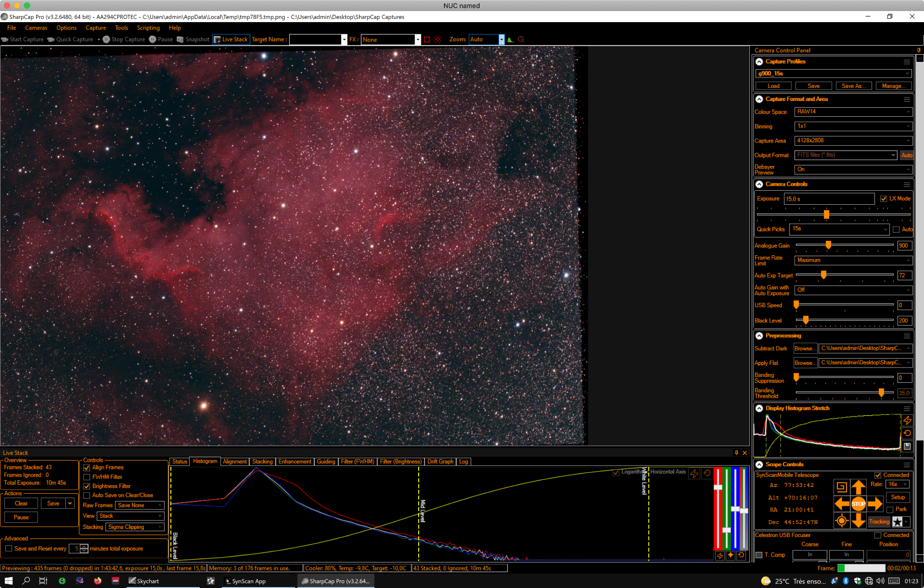924x588 pixels.
Task: Open the Capture Profiles dropdown g900_15s
Action: (x=833, y=73)
